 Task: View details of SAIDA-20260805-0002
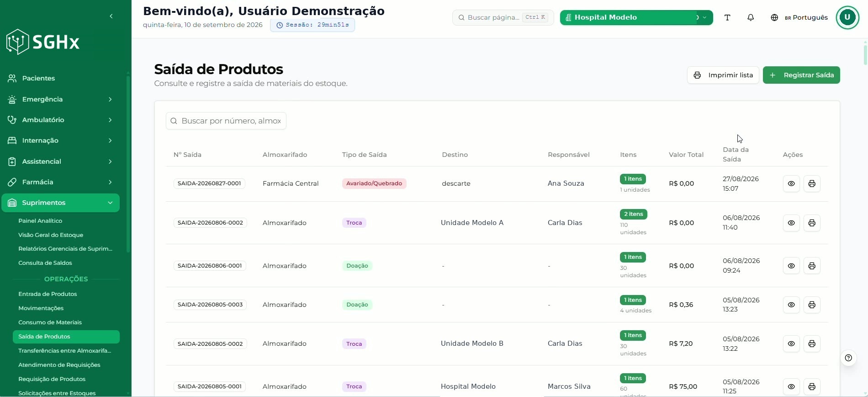tap(791, 343)
